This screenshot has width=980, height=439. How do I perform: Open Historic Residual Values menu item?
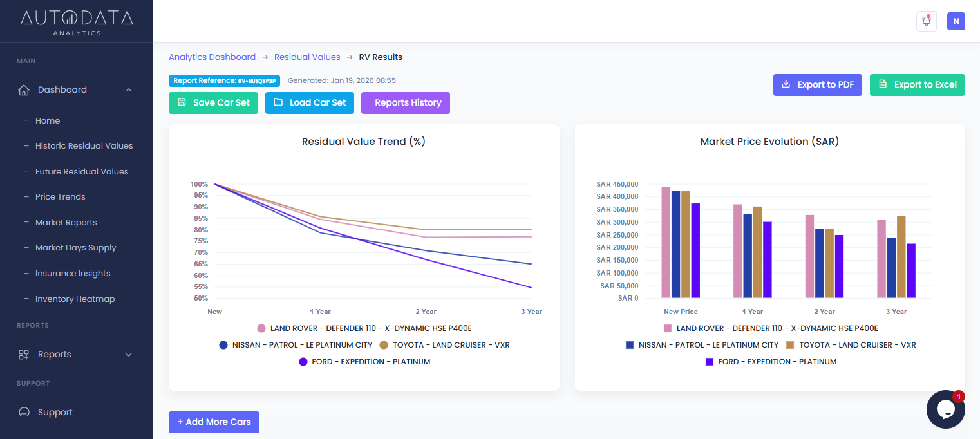(84, 146)
